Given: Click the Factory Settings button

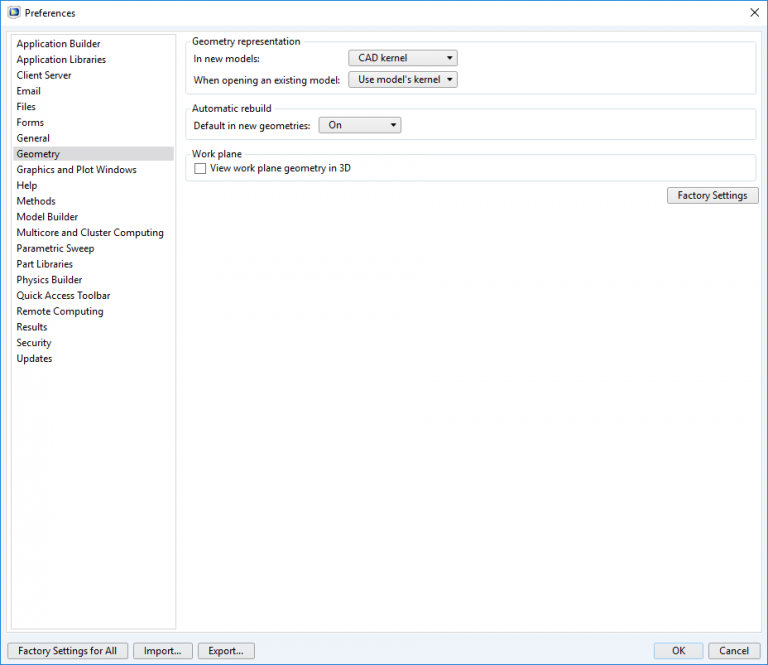Looking at the screenshot, I should pos(712,195).
